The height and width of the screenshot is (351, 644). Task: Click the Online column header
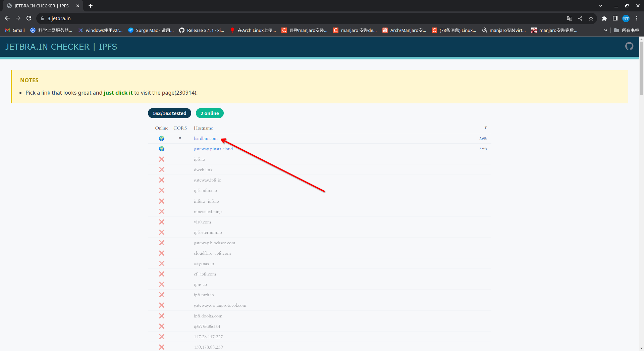click(162, 128)
